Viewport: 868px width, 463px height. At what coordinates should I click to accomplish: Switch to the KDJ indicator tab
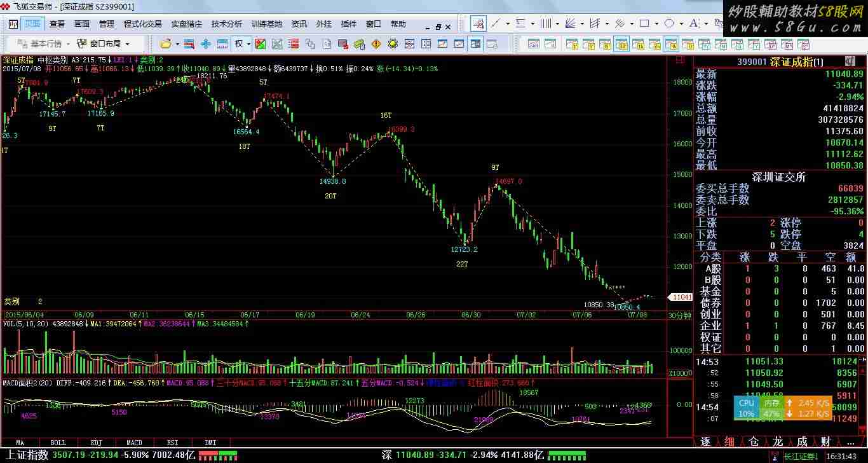click(x=96, y=443)
